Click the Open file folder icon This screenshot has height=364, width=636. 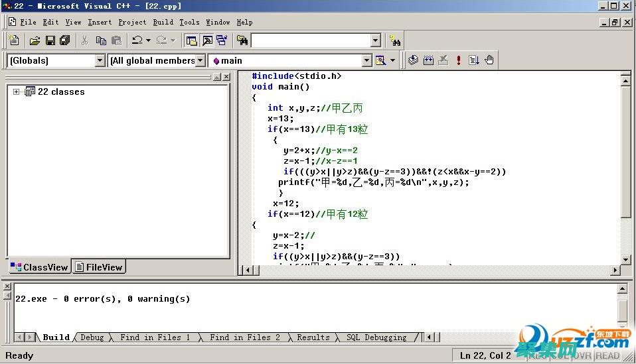[35, 40]
